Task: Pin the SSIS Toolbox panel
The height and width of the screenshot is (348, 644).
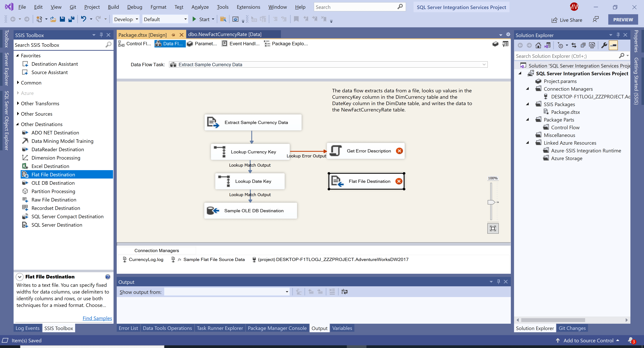Action: click(101, 35)
